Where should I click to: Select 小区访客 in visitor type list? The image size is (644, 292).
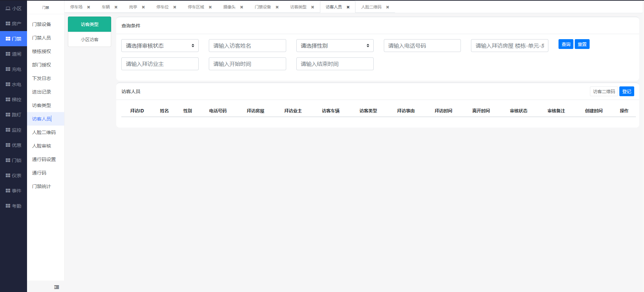tap(90, 39)
